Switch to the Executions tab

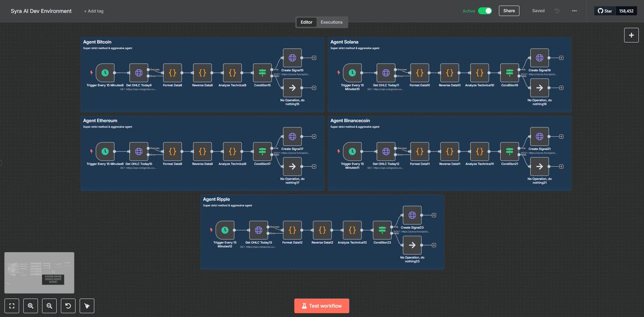tap(332, 22)
